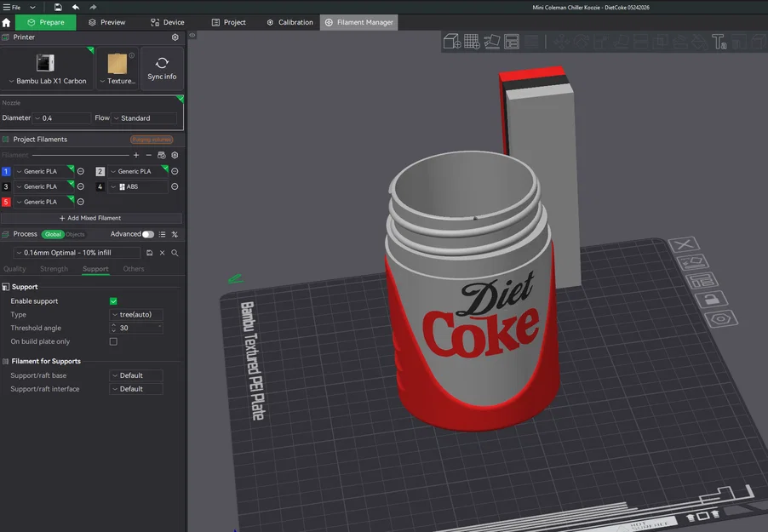Image resolution: width=768 pixels, height=532 pixels.
Task: Click the gray filament 2 color swatch
Action: (100, 171)
